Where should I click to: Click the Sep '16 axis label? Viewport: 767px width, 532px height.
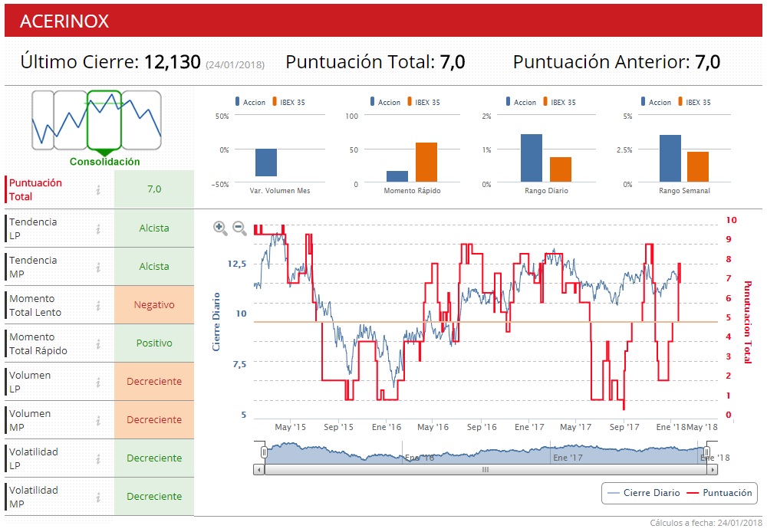pyautogui.click(x=482, y=427)
